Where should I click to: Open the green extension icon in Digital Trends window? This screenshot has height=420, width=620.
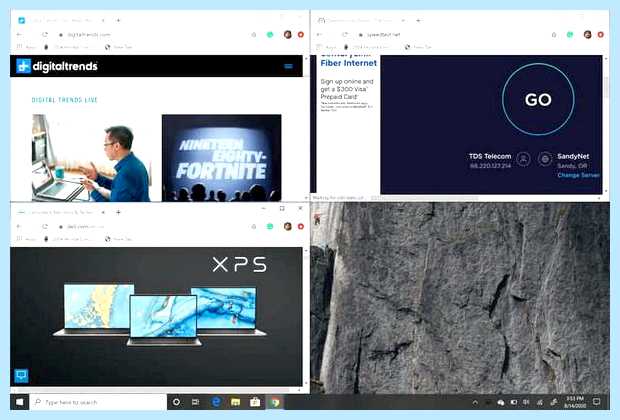point(270,35)
